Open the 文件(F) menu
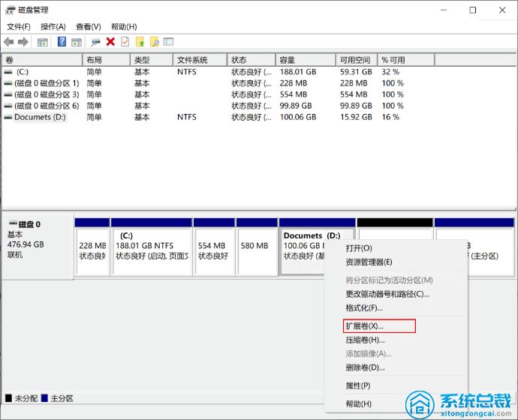Screen dimensions: 518x420 19,27
